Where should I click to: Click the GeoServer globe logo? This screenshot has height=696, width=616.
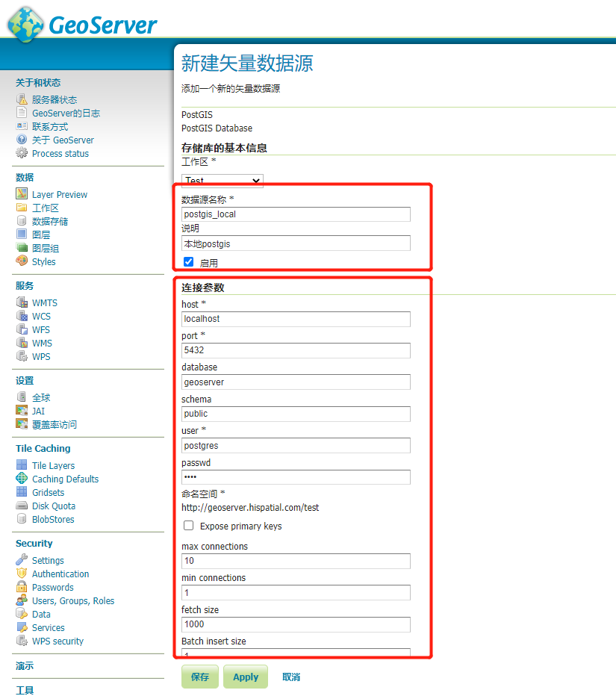[x=25, y=25]
